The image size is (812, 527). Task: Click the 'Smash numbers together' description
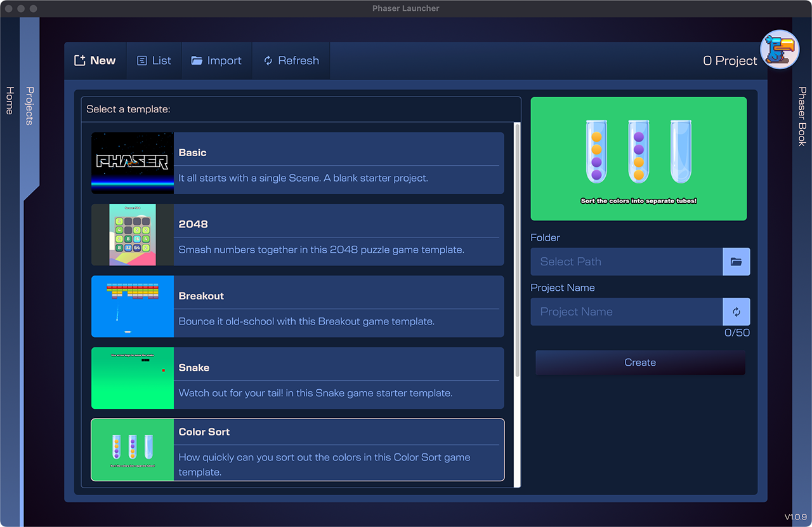[322, 250]
